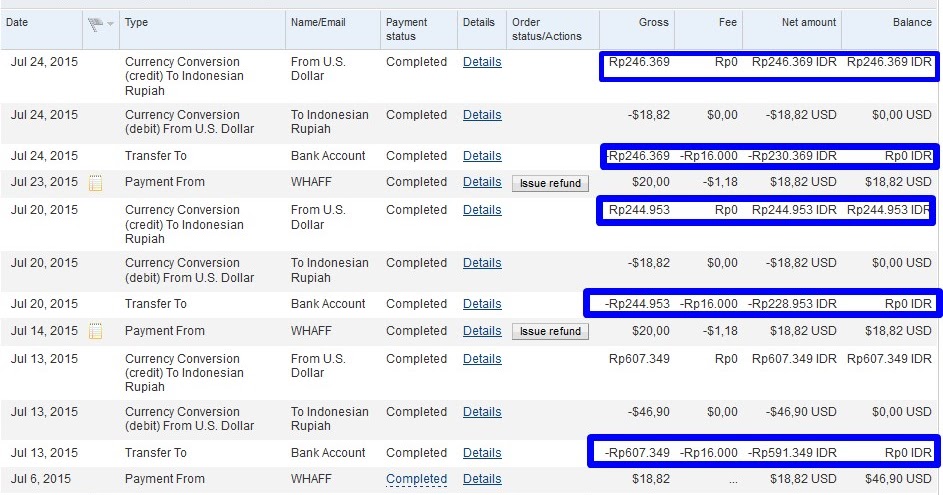This screenshot has height=495, width=943.
Task: Open Details for Jul 20 debit conversion
Action: (x=482, y=263)
